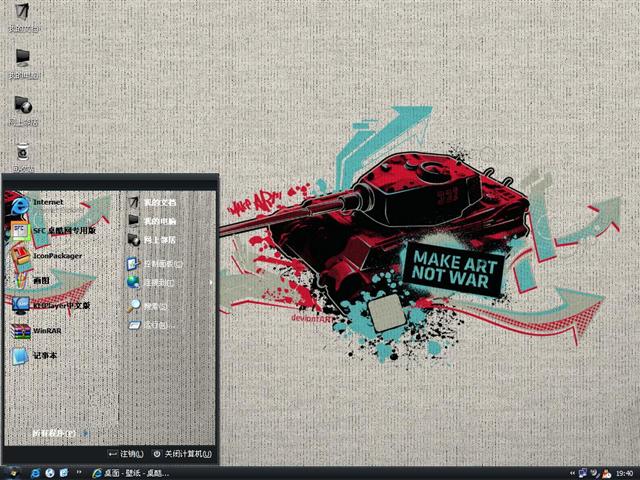This screenshot has width=640, height=480.
Task: Click the globe Quick Launch icon
Action: point(50,473)
